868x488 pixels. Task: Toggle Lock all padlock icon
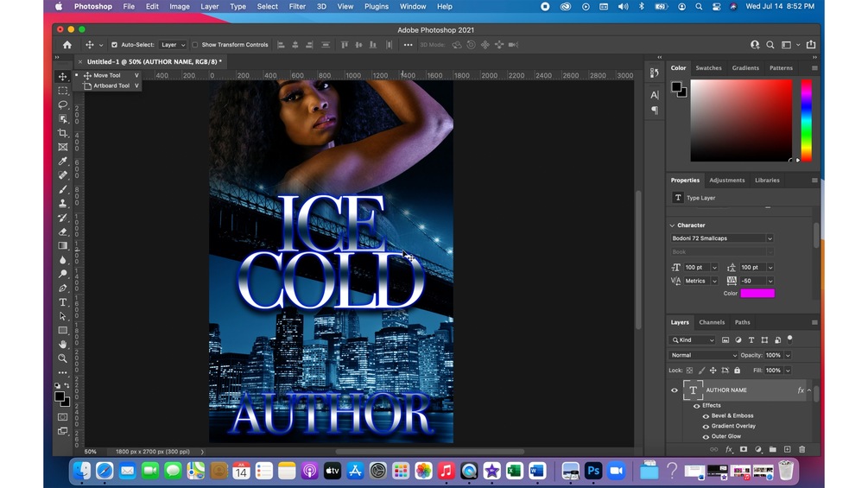[738, 371]
